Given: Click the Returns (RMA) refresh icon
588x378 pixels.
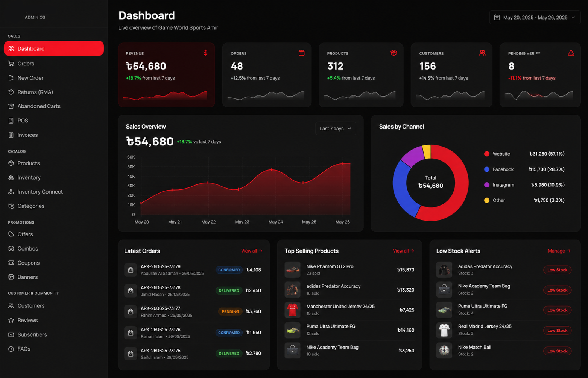Looking at the screenshot, I should 11,92.
